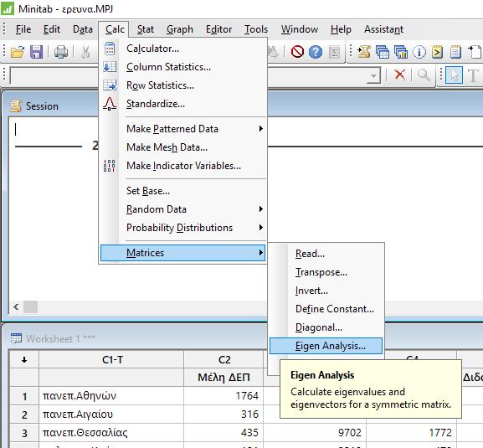This screenshot has width=483, height=448.
Task: Show the Session window via toolbar icon
Action: coord(364,52)
